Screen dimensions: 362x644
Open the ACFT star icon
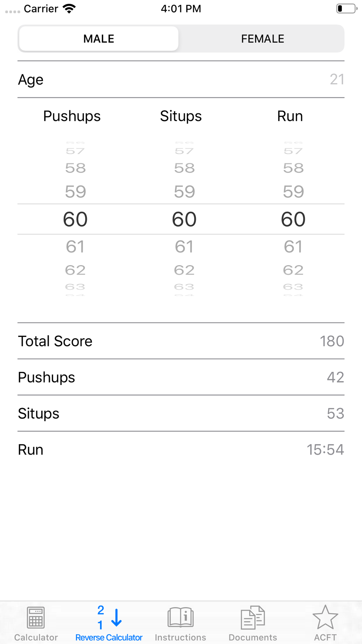click(x=325, y=617)
